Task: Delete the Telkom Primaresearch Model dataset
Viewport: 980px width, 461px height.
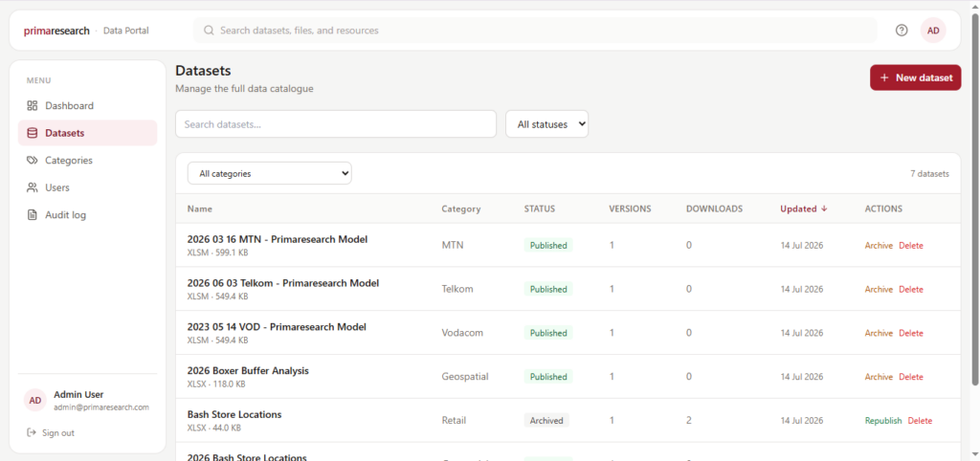Action: [x=911, y=289]
